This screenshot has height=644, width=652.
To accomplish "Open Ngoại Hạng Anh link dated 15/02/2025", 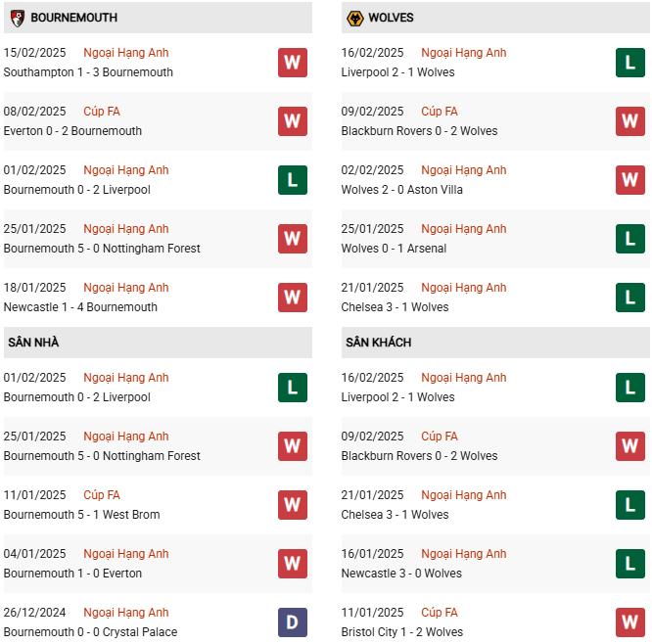I will 125,53.
